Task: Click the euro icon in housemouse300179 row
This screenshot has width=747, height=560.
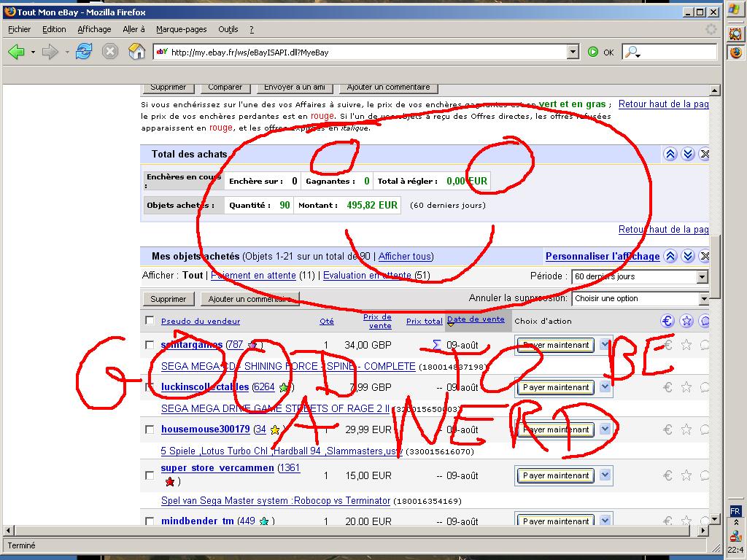Action: tap(668, 430)
